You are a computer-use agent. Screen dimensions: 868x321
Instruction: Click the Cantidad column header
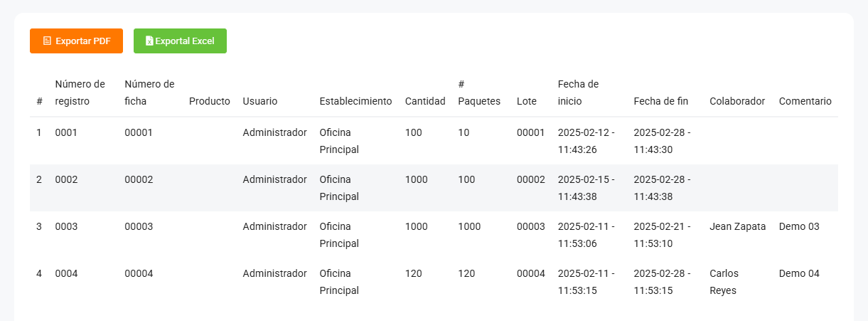425,101
